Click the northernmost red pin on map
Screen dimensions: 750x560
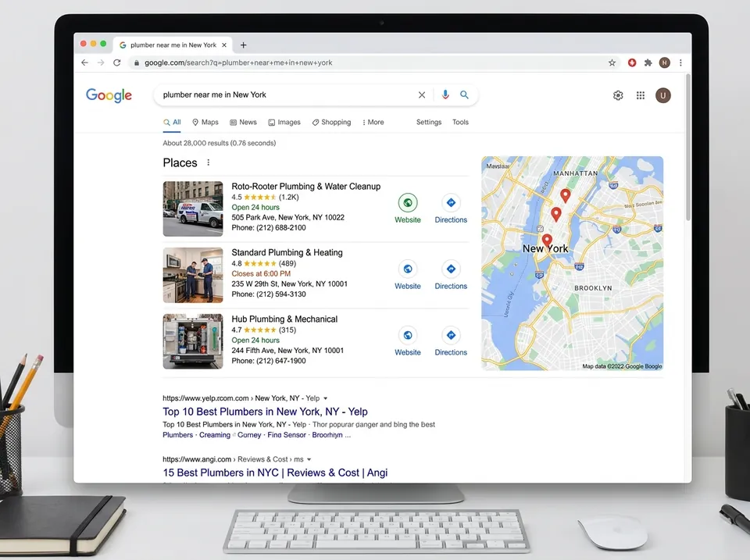[x=566, y=195]
